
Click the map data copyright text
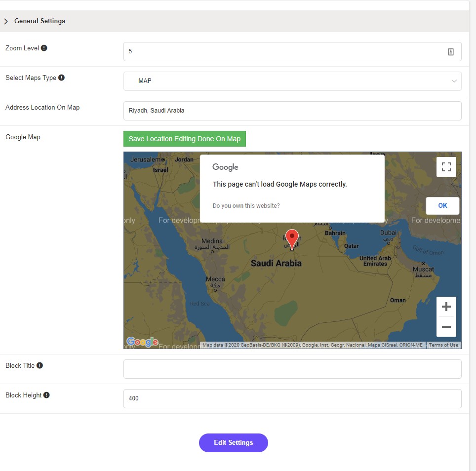(x=313, y=345)
